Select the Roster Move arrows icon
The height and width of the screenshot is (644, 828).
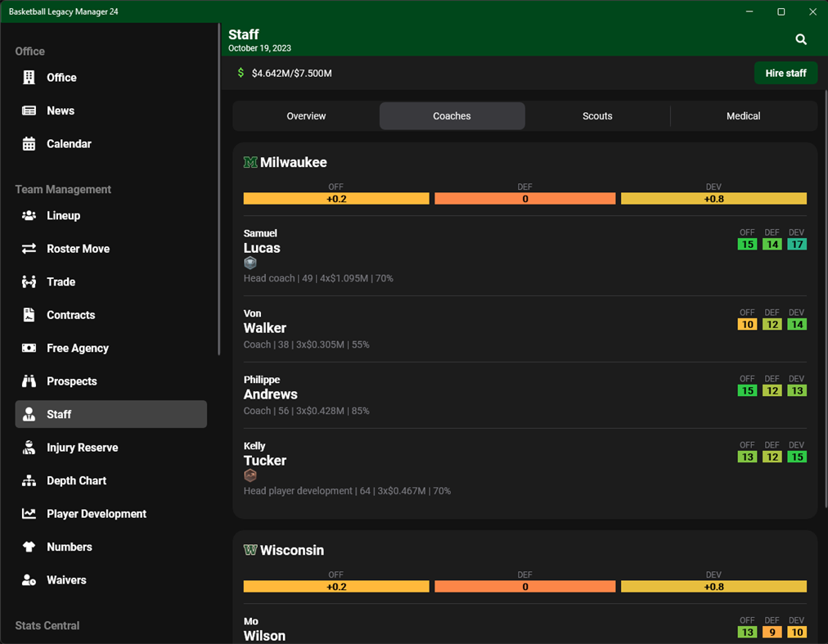(x=29, y=248)
